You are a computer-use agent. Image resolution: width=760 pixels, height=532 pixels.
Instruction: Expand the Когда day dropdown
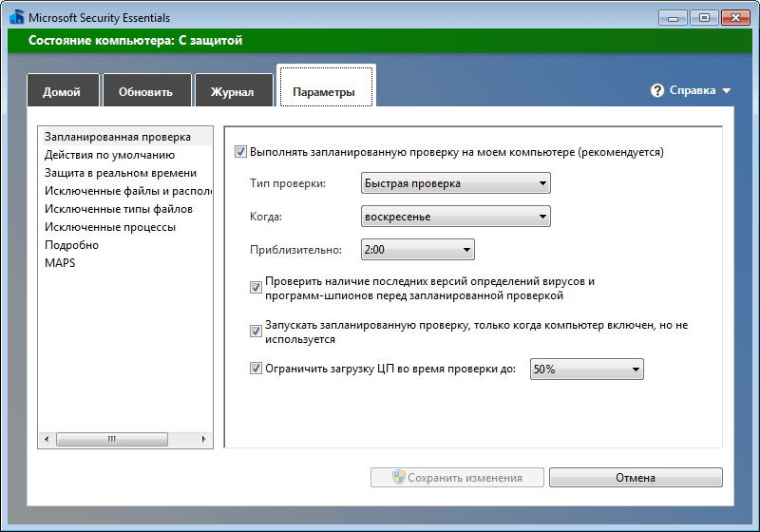pos(456,217)
